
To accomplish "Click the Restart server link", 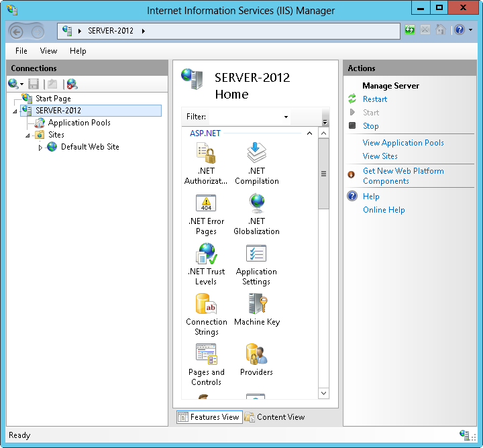I will coord(374,99).
